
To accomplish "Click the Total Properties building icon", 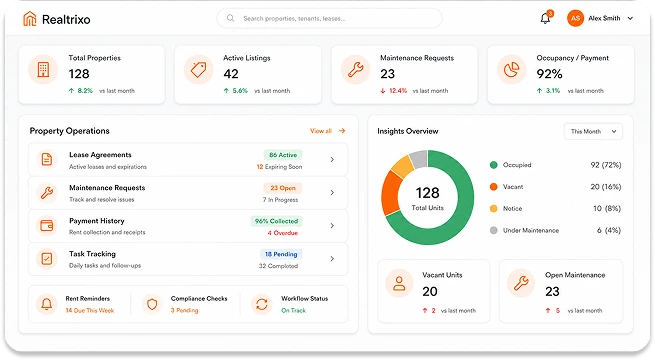I will [43, 69].
